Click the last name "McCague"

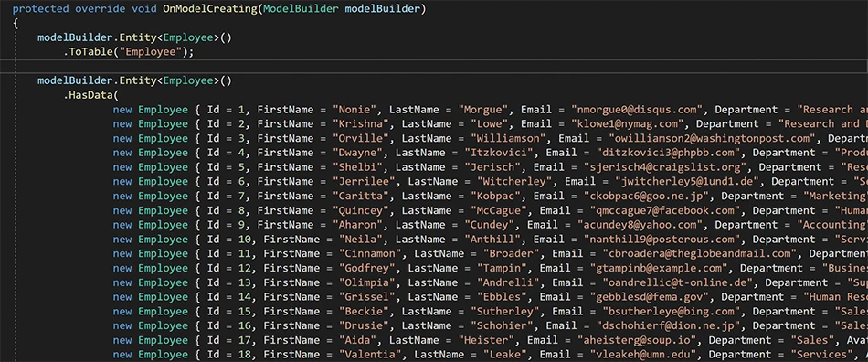point(499,210)
